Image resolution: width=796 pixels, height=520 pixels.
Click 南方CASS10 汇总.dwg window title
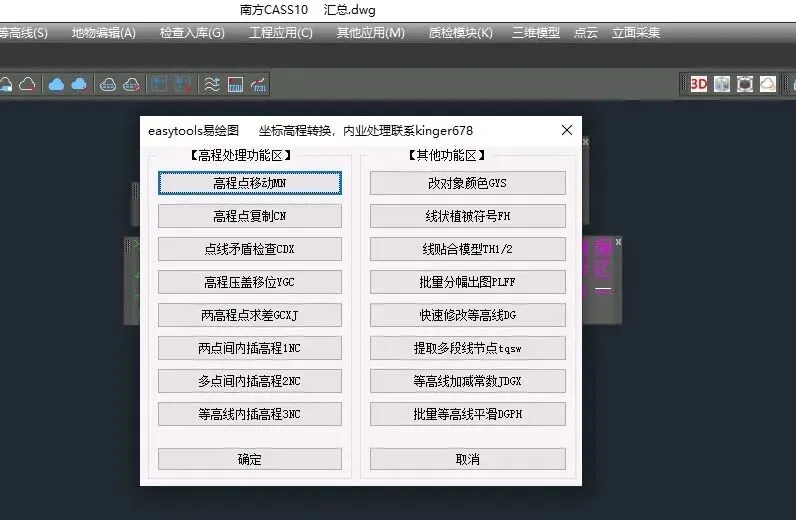[x=308, y=10]
